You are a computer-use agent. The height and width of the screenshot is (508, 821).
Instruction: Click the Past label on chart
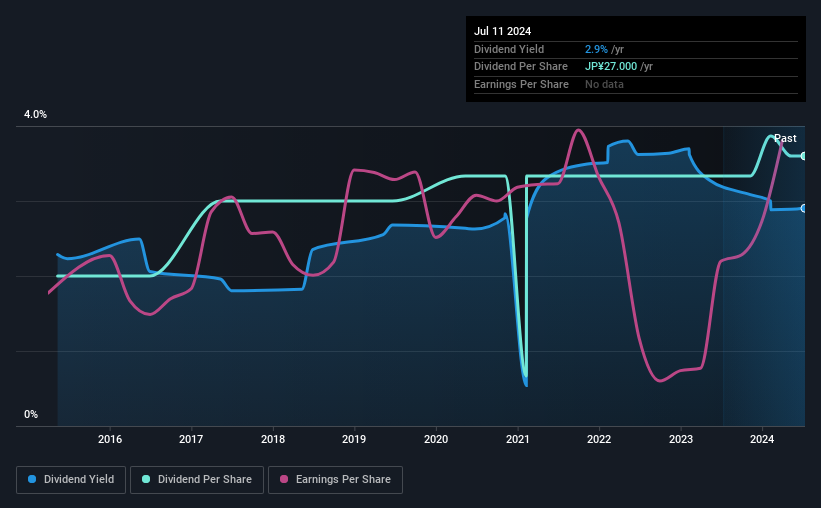click(x=785, y=138)
